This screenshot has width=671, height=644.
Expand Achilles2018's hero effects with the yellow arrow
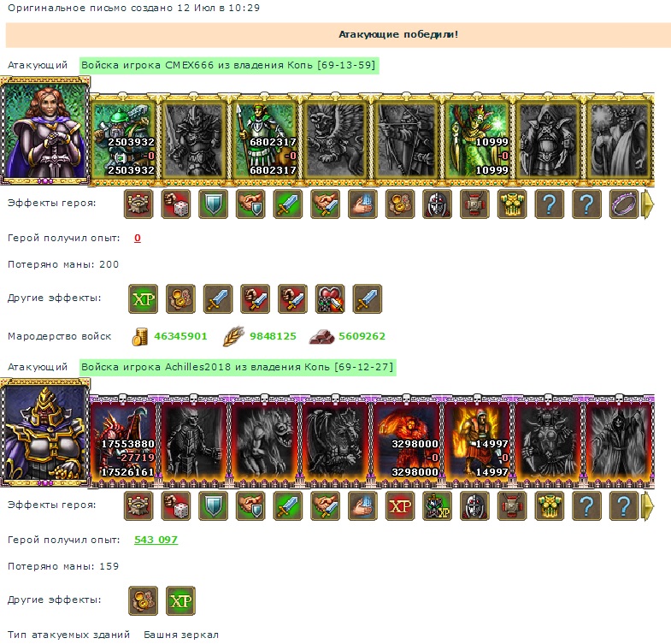(x=647, y=506)
